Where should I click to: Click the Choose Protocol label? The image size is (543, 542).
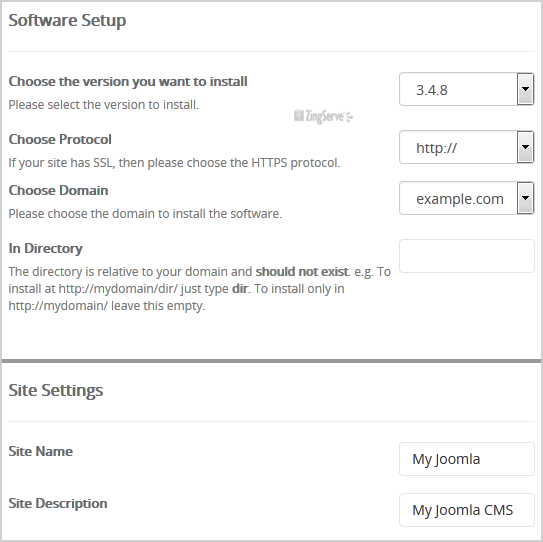[60, 139]
